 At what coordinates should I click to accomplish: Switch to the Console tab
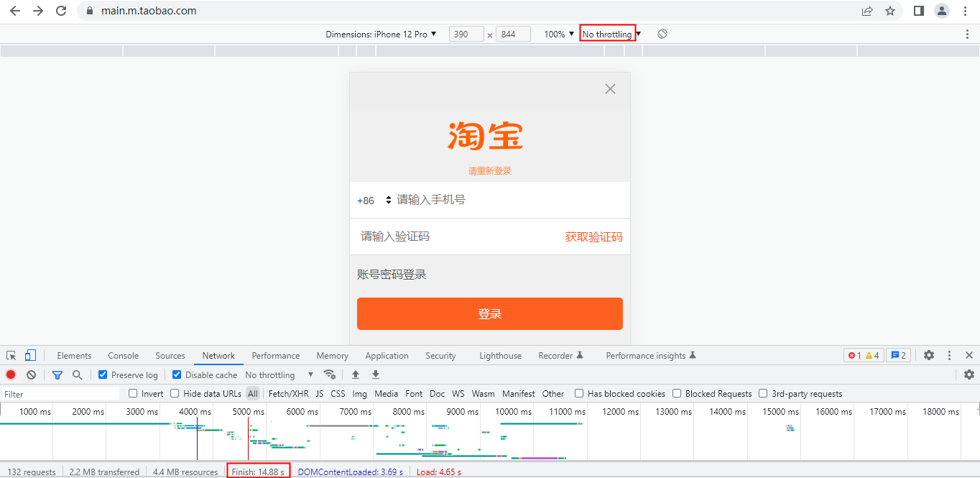click(x=124, y=355)
